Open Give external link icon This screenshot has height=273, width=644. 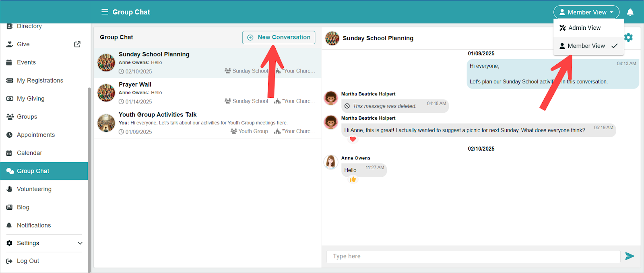pyautogui.click(x=77, y=44)
